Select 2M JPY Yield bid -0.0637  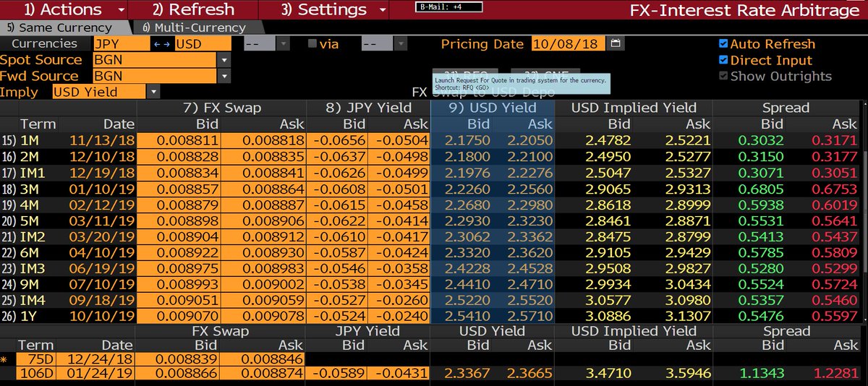(338, 157)
